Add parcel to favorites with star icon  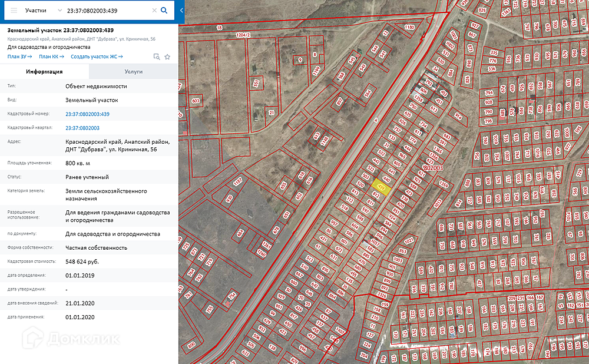(x=167, y=57)
